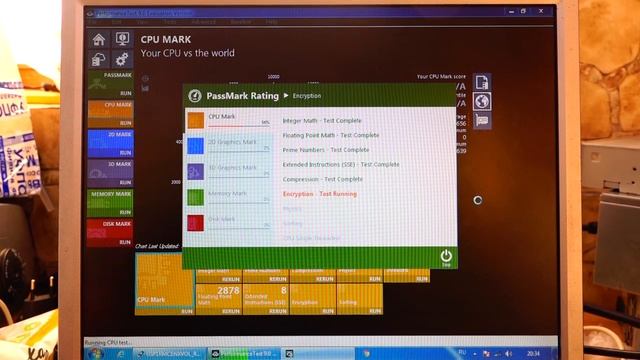Click 'Prime Numbers - Test Complete' line

click(326, 150)
